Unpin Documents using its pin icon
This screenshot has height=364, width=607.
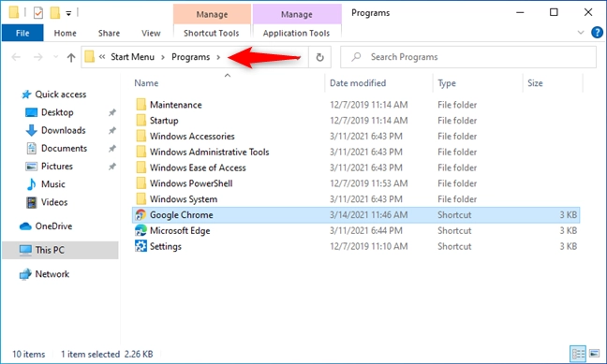point(111,149)
